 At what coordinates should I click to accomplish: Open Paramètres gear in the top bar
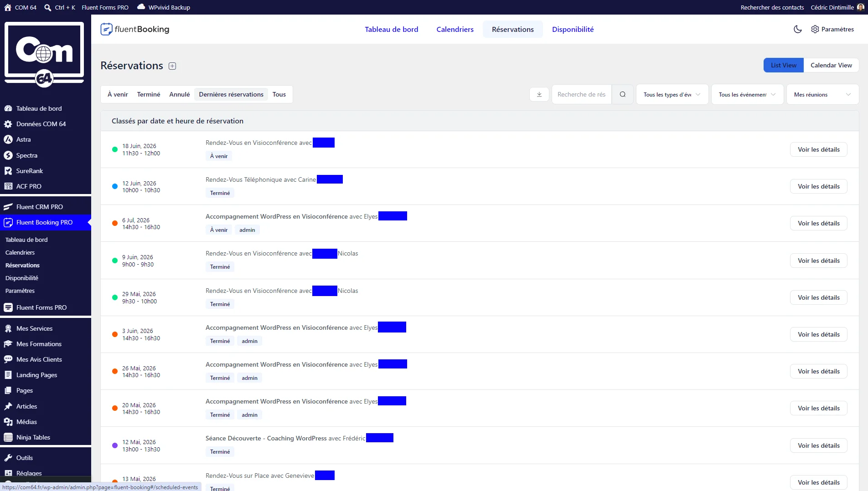832,29
